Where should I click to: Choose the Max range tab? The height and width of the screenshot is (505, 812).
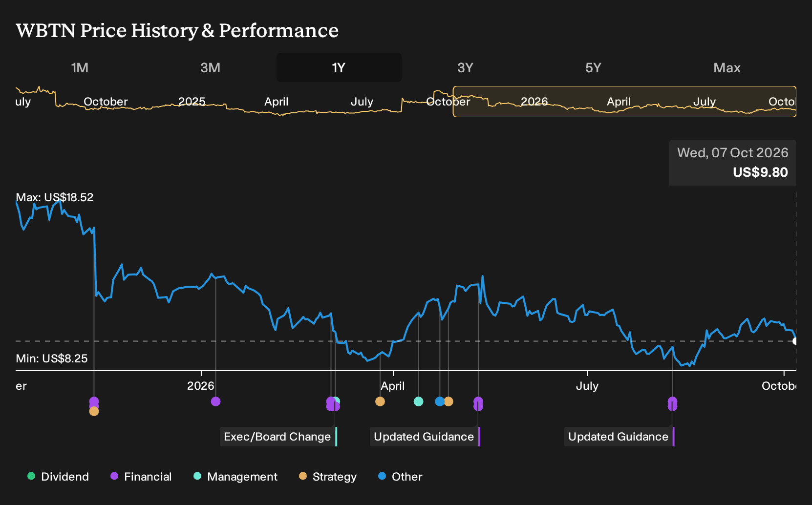727,67
